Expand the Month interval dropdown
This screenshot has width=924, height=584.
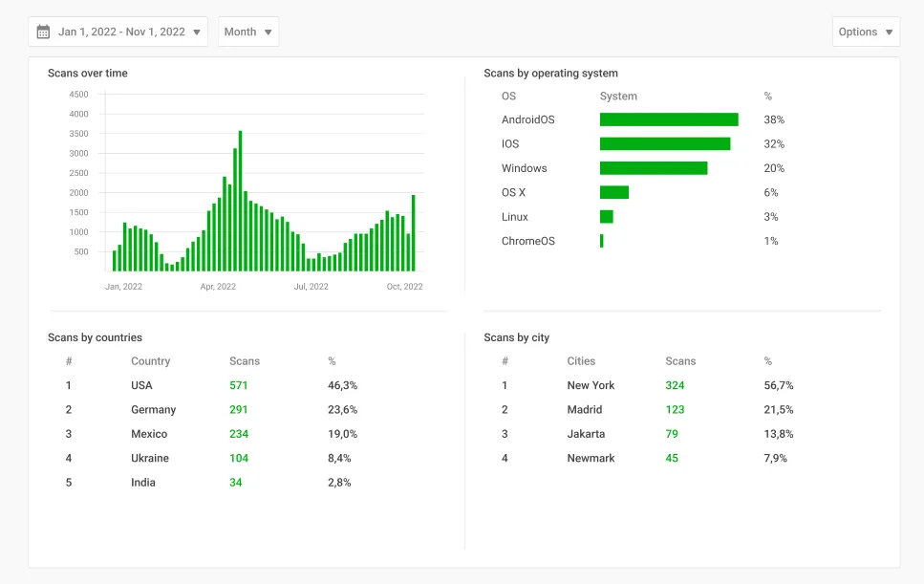coord(248,32)
